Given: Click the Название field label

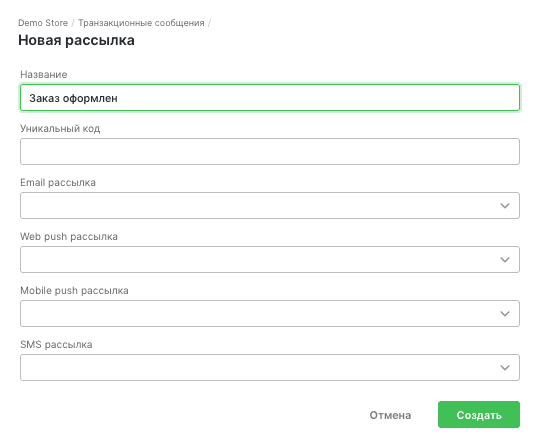Looking at the screenshot, I should [x=44, y=75].
